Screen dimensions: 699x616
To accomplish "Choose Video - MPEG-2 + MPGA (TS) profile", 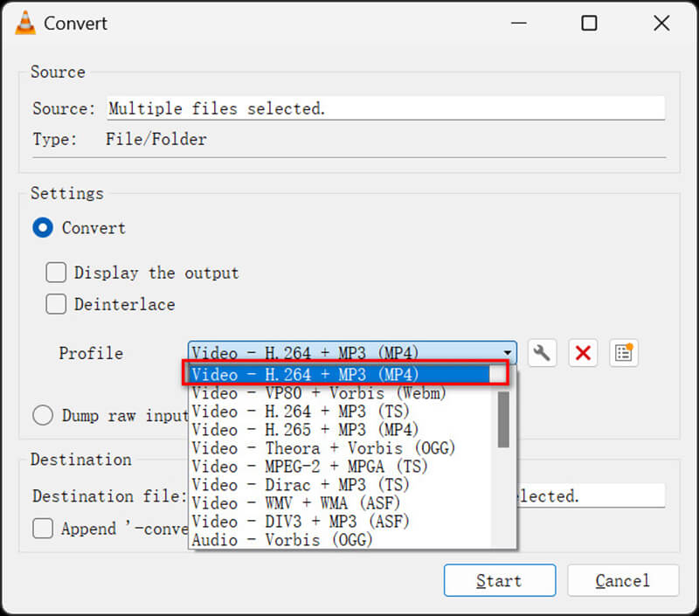I will pos(342,467).
